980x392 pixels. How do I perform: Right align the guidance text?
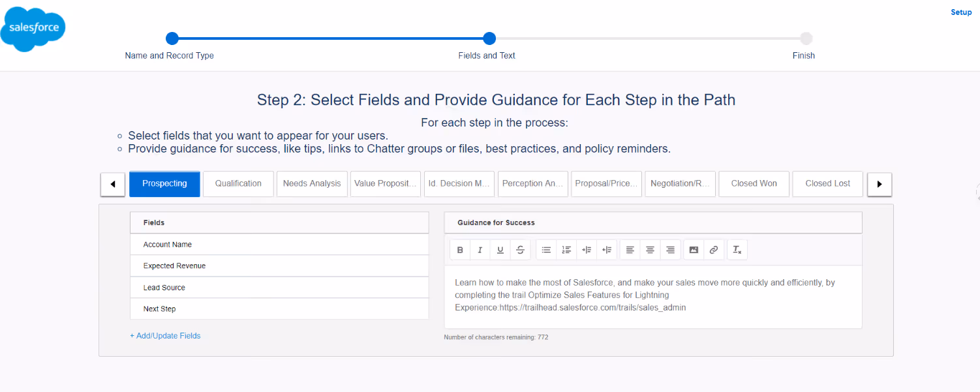point(670,249)
